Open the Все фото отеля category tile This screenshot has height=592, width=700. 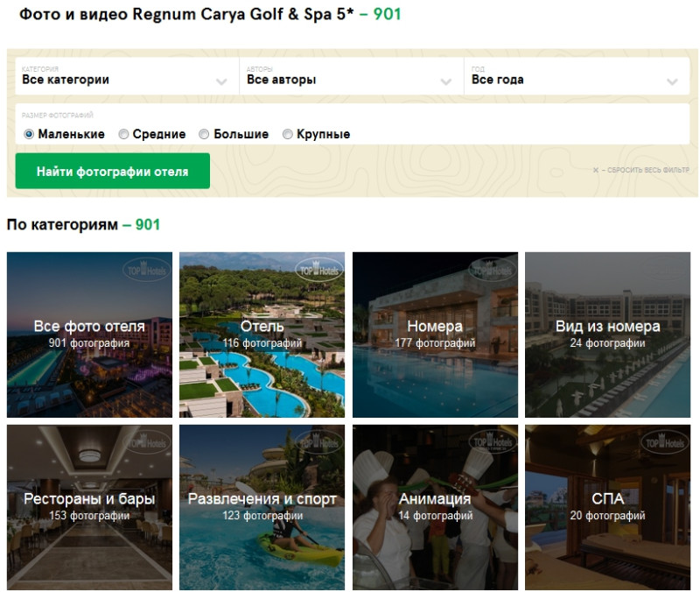click(x=90, y=335)
